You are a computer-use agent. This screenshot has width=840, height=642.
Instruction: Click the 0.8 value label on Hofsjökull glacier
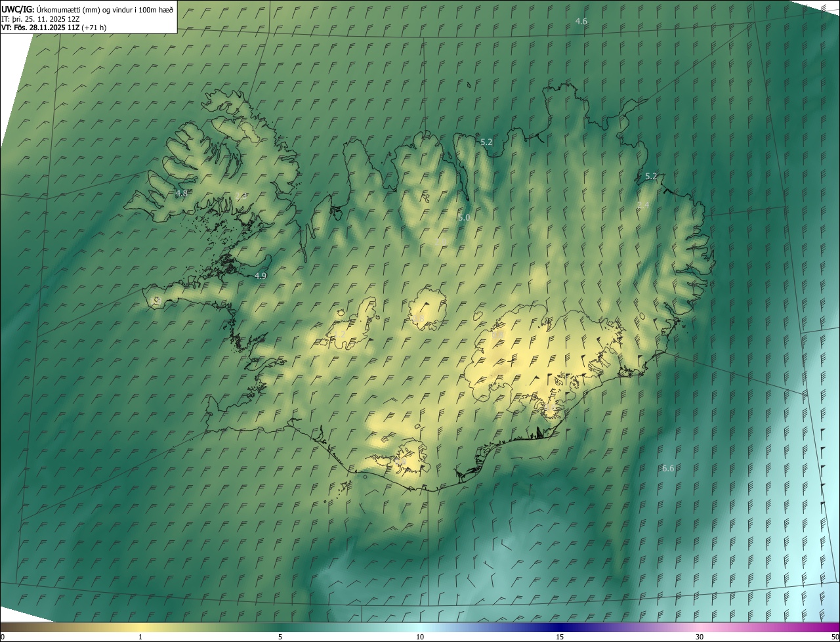(419, 318)
